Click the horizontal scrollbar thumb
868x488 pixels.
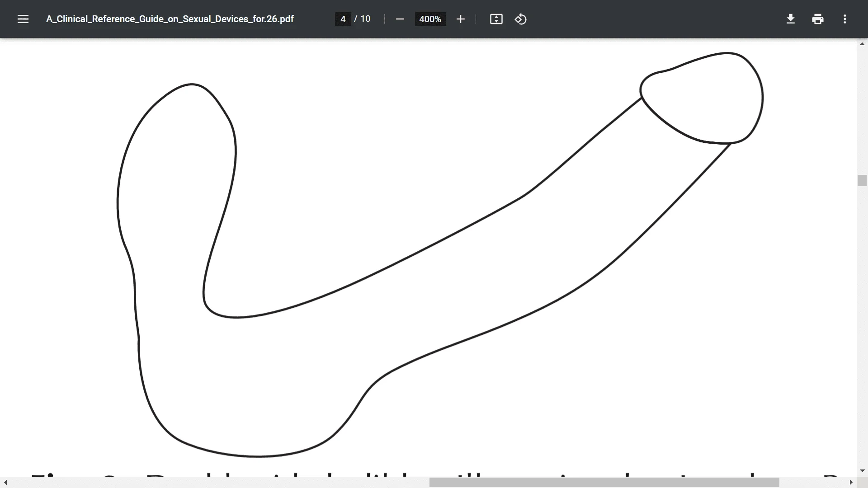[604, 483]
